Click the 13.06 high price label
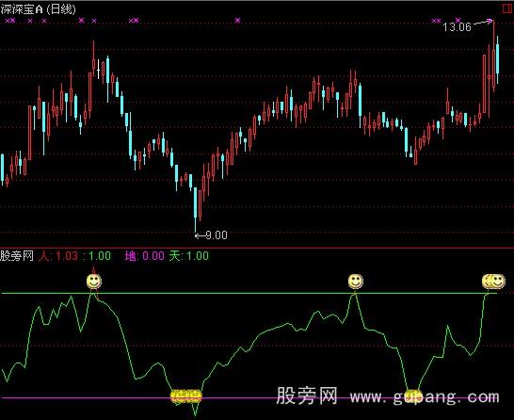This screenshot has height=420, width=514. pyautogui.click(x=457, y=27)
